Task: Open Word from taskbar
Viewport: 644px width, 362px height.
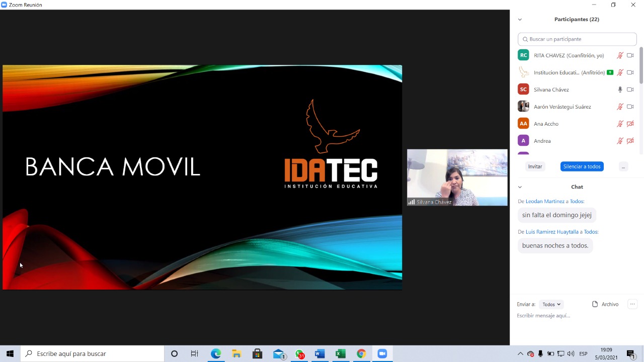Action: (319, 354)
